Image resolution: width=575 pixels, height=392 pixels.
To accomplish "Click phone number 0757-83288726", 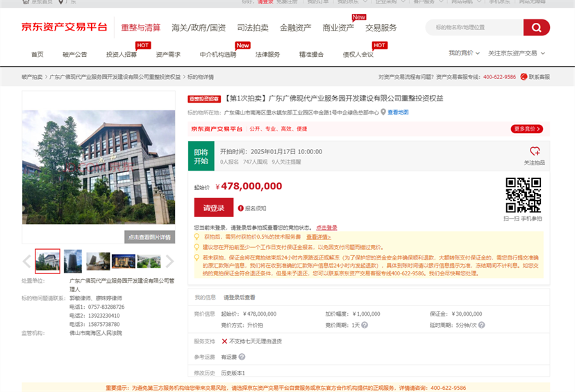I will (x=106, y=307).
